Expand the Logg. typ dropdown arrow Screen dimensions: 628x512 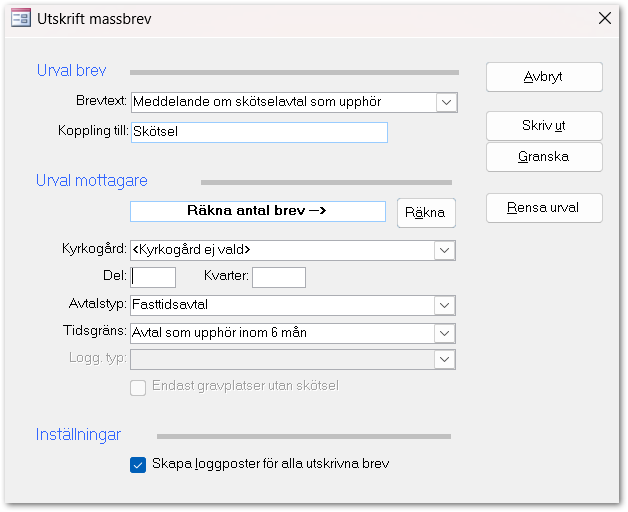[x=446, y=360]
